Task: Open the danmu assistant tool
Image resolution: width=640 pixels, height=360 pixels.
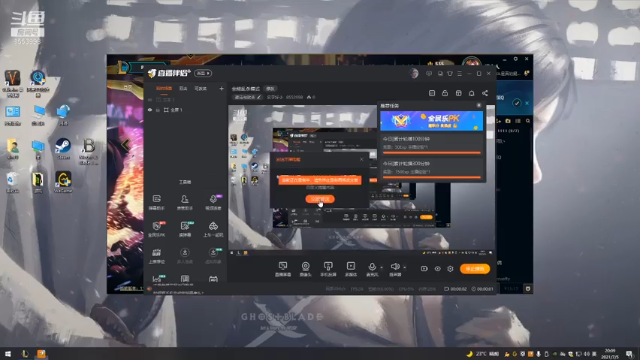Action: (157, 202)
